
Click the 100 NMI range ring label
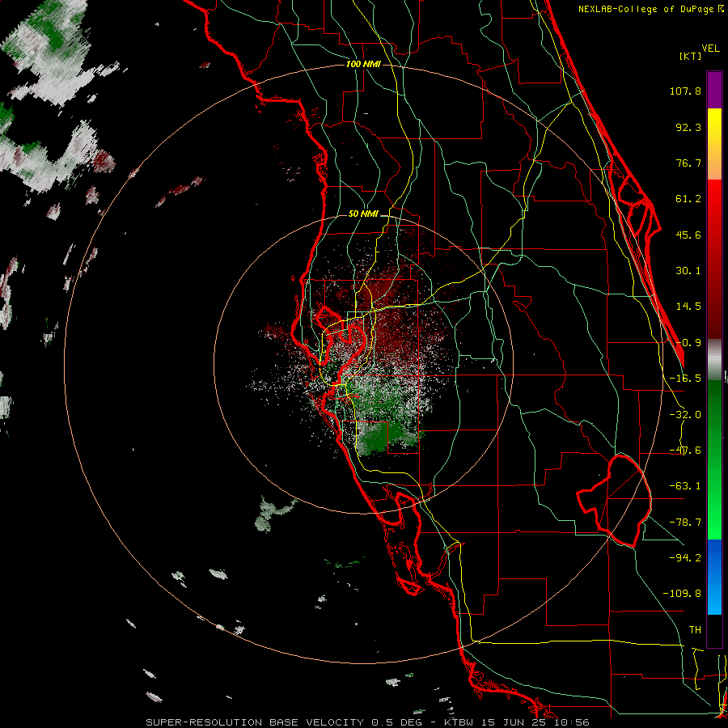(363, 64)
